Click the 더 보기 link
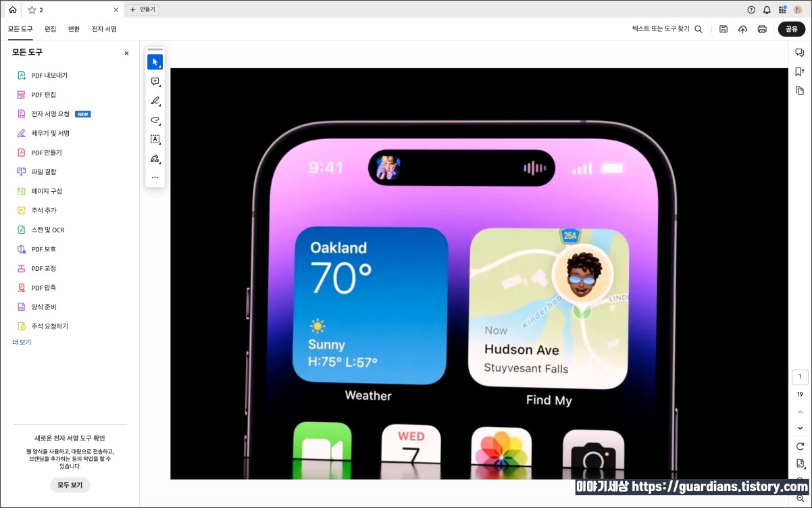This screenshot has height=508, width=812. (22, 342)
